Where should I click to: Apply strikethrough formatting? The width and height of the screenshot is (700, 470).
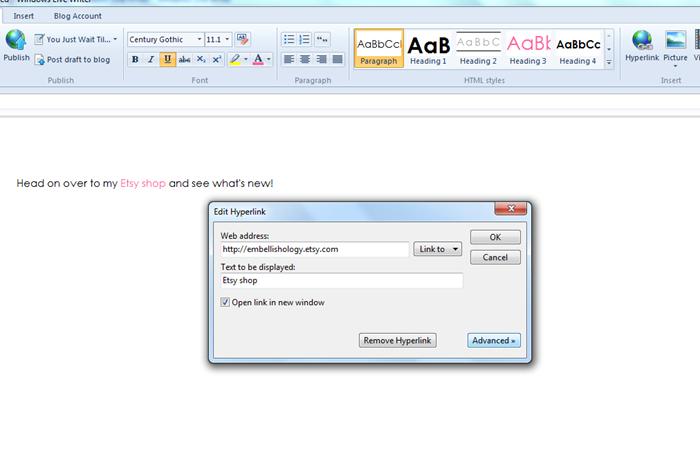[x=184, y=59]
